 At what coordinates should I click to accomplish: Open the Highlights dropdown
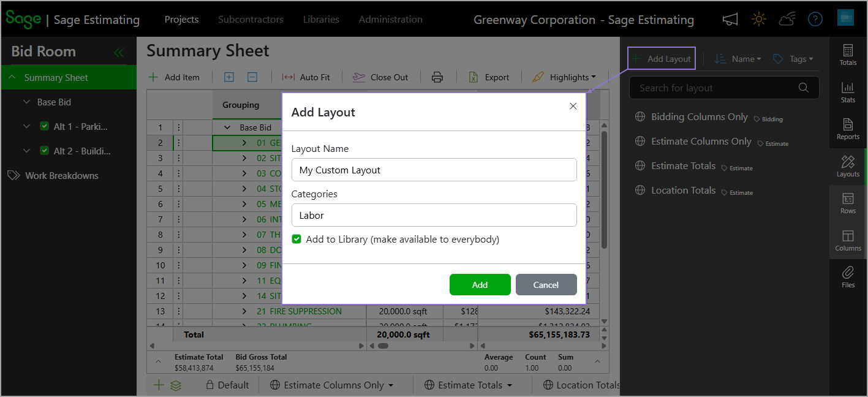[x=564, y=77]
